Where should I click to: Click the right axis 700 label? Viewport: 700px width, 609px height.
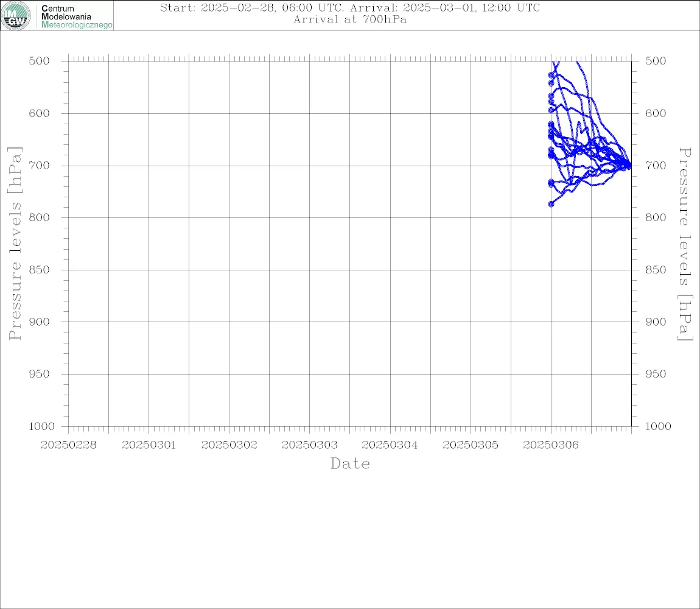[656, 165]
